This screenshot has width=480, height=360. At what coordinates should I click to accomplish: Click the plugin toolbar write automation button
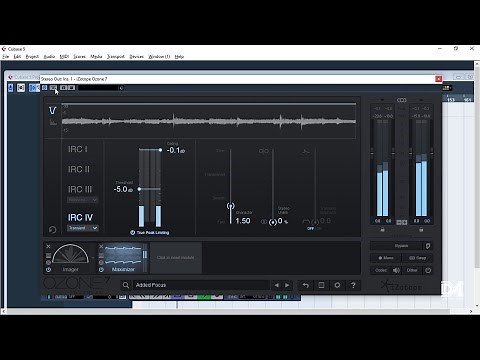(x=71, y=88)
